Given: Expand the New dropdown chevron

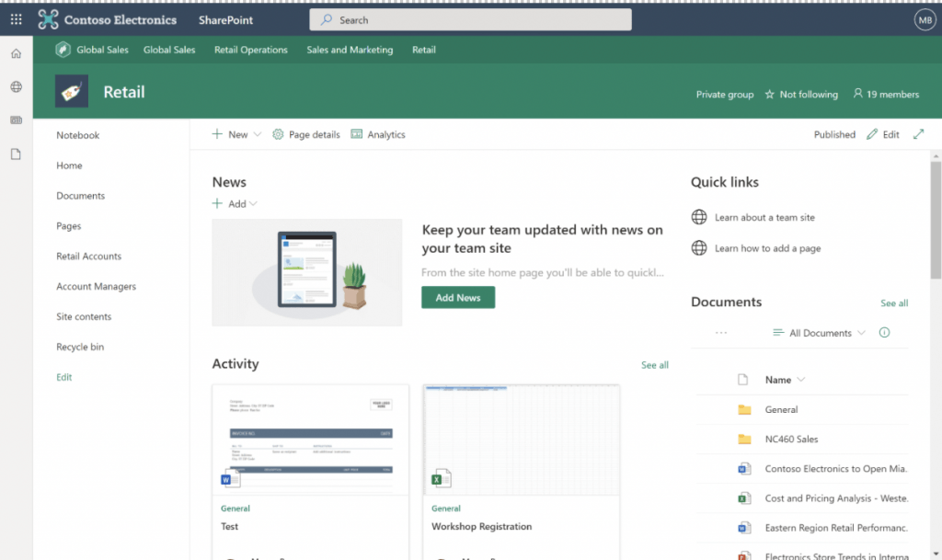Looking at the screenshot, I should (258, 134).
